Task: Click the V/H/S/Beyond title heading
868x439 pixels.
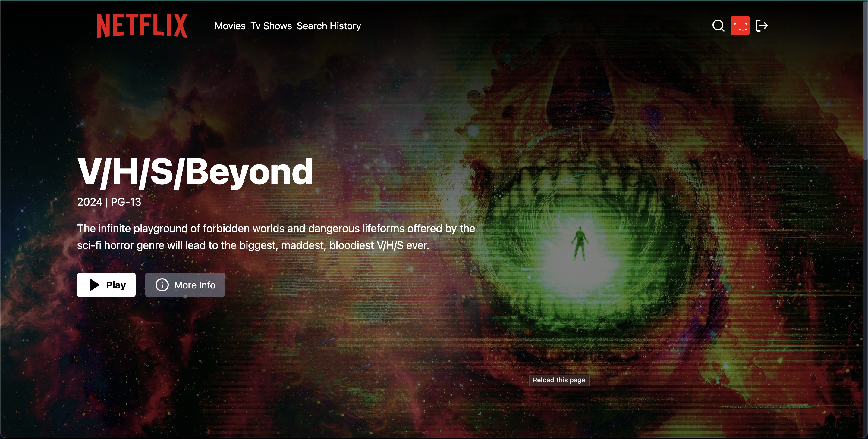Action: click(195, 172)
